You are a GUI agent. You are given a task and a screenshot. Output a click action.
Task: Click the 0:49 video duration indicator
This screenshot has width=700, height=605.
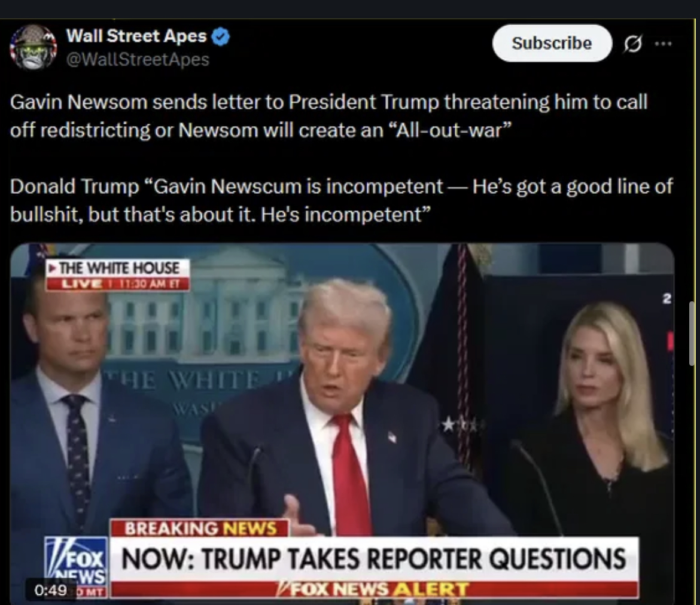tap(50, 590)
